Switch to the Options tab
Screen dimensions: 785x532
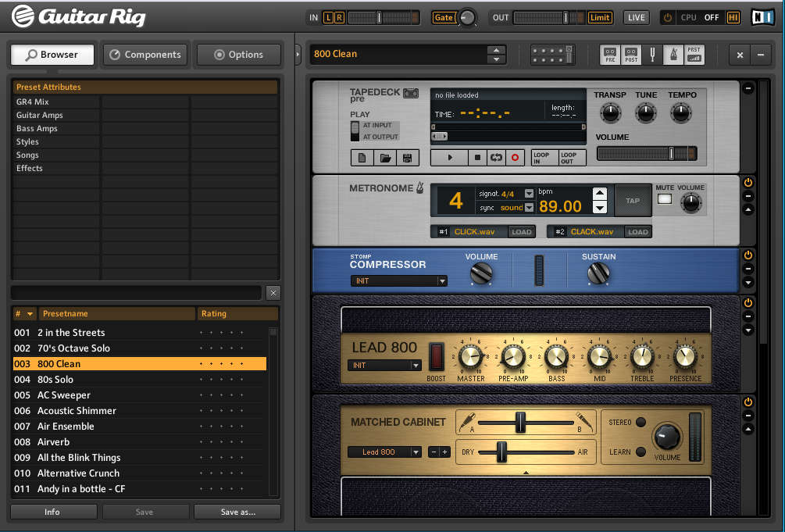239,55
